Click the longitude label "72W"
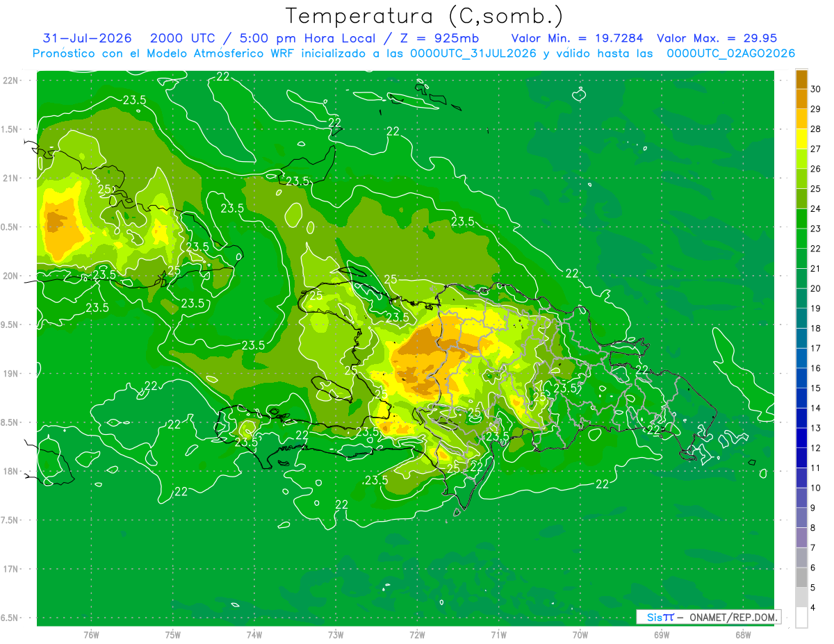This screenshot has height=644, width=834. (417, 634)
